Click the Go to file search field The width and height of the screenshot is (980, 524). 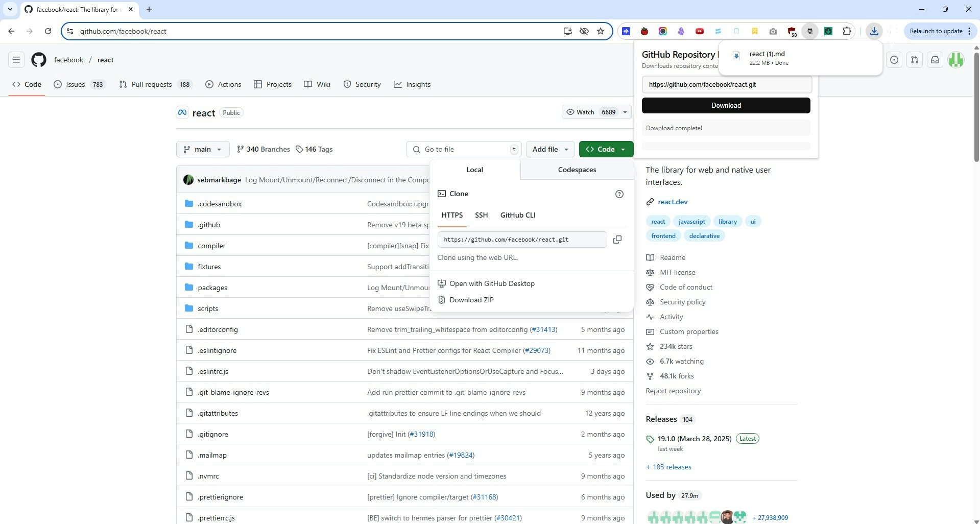click(x=464, y=149)
